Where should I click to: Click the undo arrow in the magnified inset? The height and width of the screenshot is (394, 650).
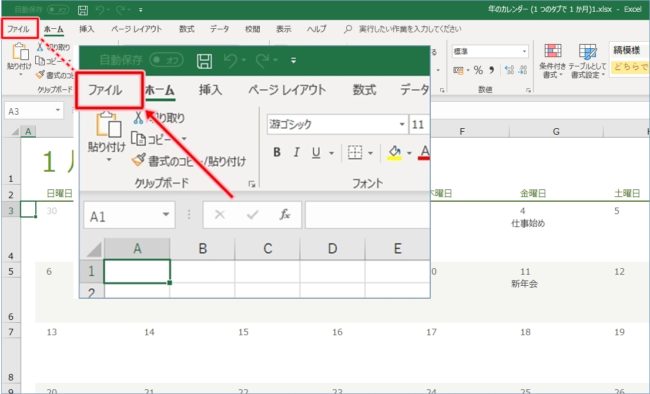tap(230, 61)
